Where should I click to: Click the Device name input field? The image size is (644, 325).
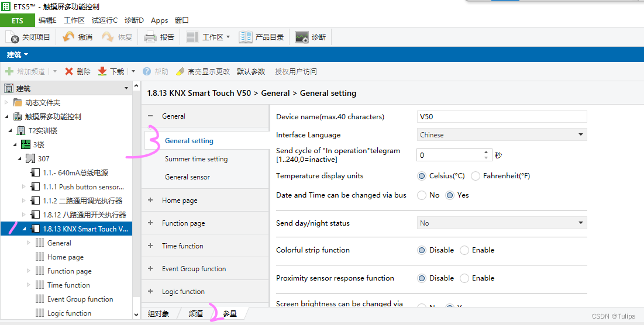(502, 116)
